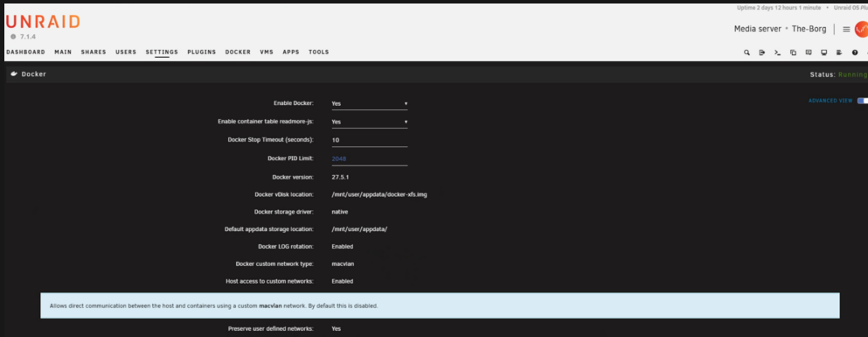
Task: Select the Settings tab
Action: pos(162,53)
